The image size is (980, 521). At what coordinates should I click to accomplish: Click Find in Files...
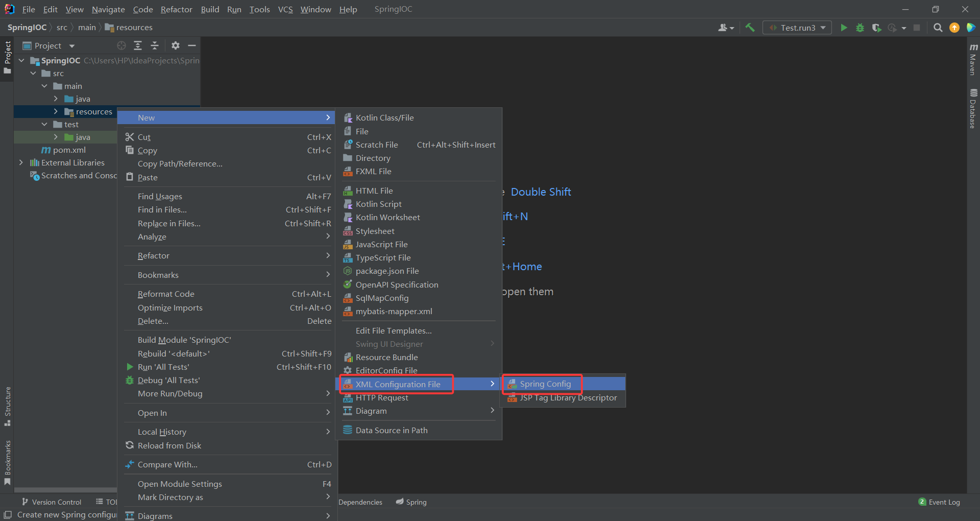point(227,209)
